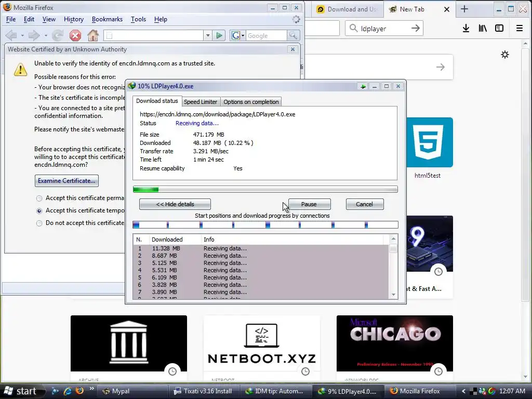Select Accept this certificate permanently option
532x399 pixels.
(39, 198)
